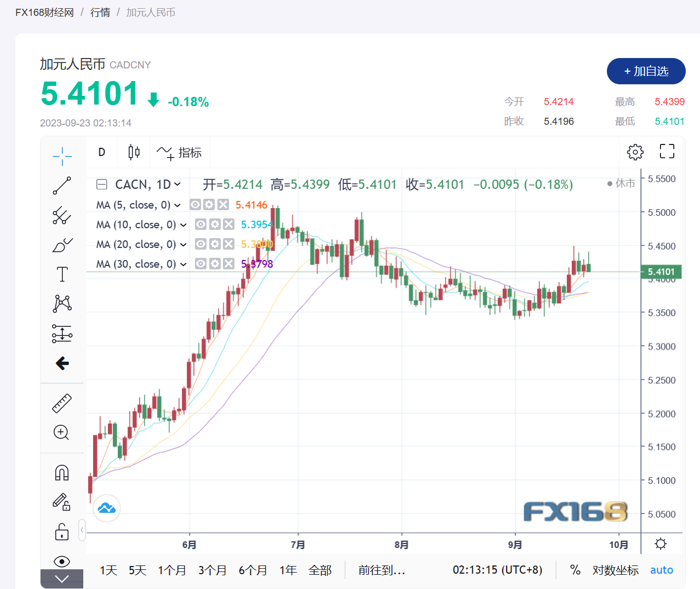Toggle visibility of all drawings

62,561
